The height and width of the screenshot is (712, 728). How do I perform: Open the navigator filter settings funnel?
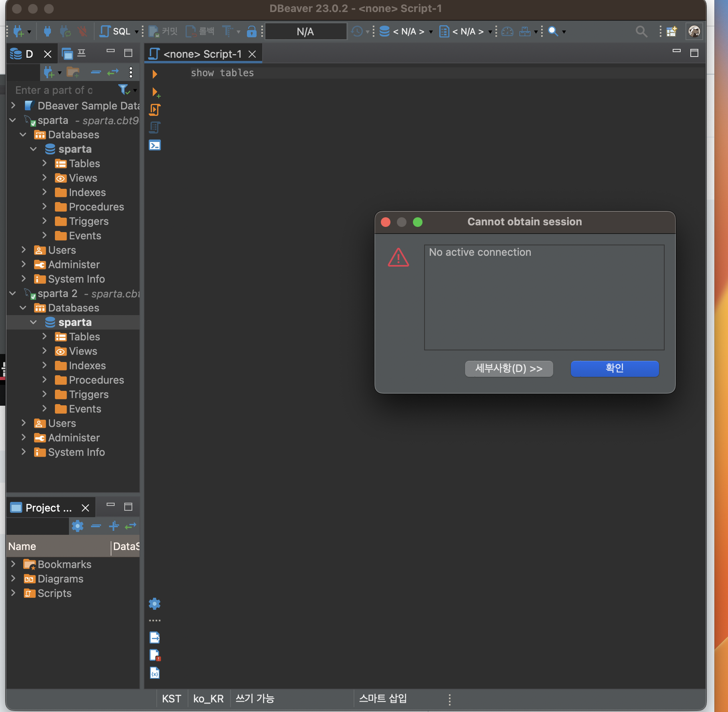point(124,90)
